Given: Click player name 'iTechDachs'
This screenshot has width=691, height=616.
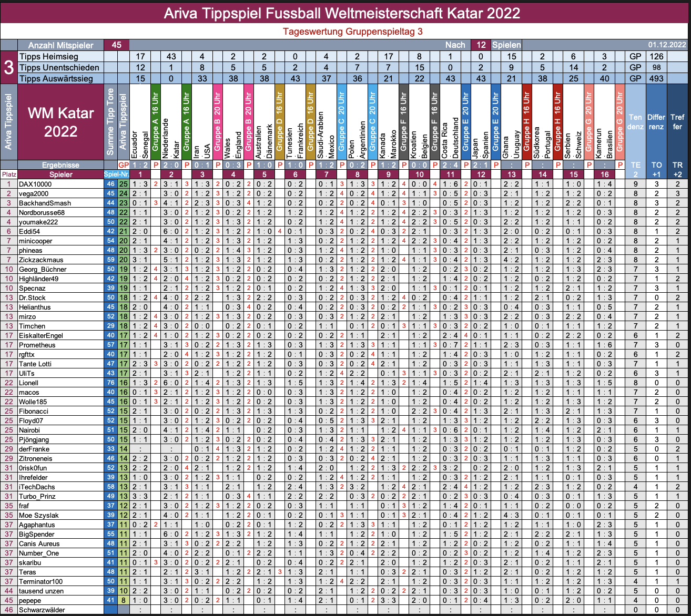Looking at the screenshot, I should point(37,487).
